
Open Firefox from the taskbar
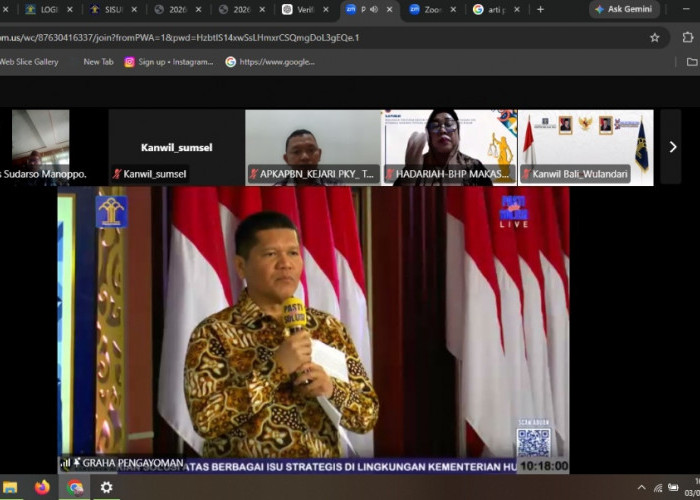coord(42,487)
